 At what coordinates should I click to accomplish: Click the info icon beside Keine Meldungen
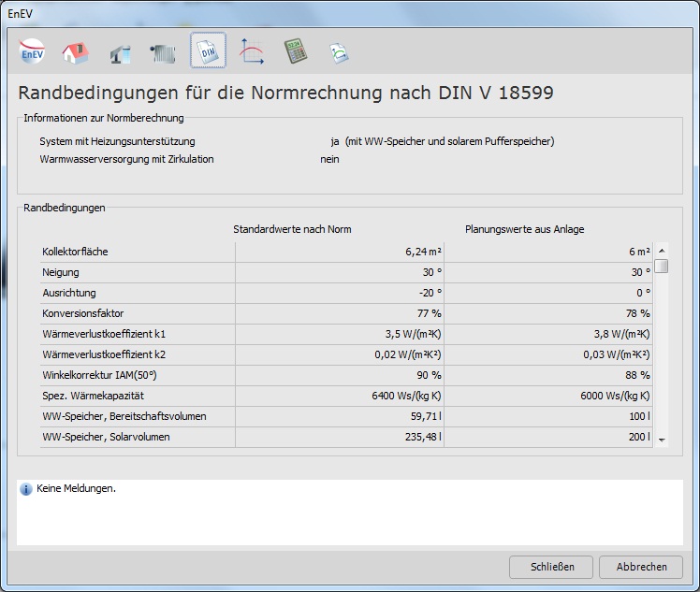tap(26, 489)
